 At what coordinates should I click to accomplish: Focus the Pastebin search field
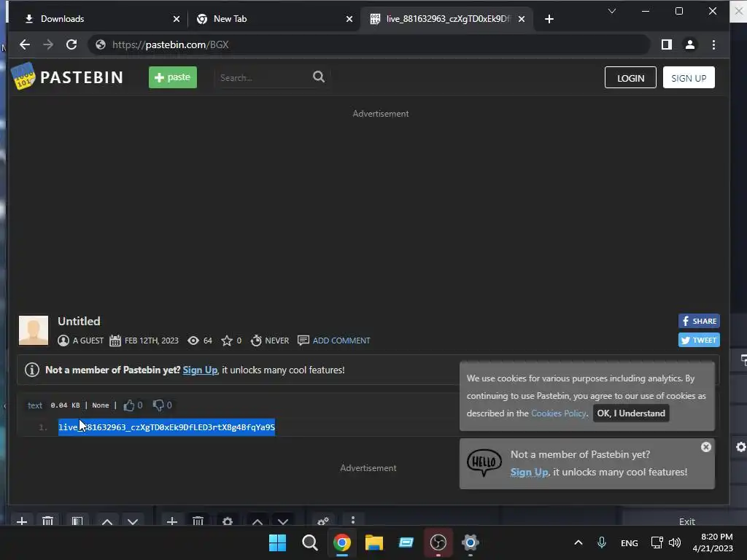click(262, 77)
